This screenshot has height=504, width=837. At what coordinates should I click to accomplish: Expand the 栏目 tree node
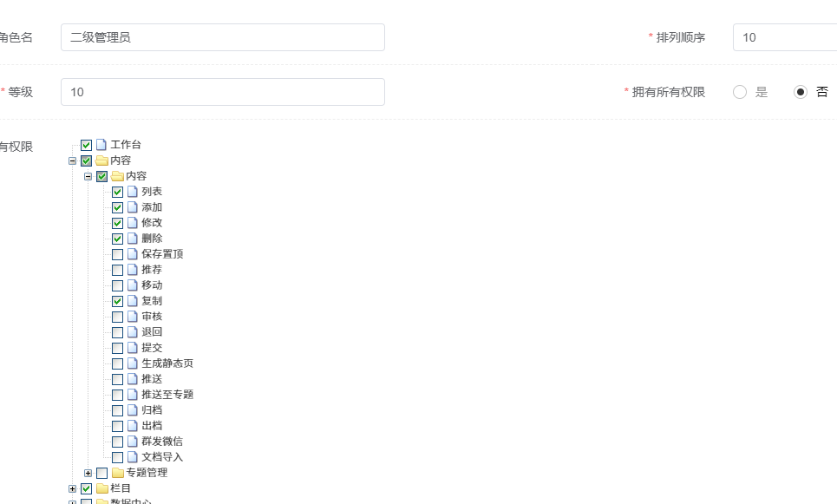tap(72, 488)
